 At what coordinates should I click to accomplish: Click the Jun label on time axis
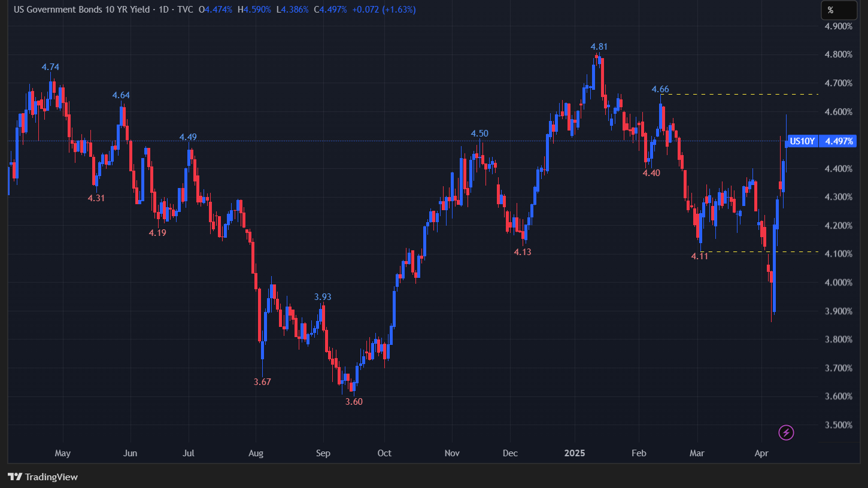point(130,453)
